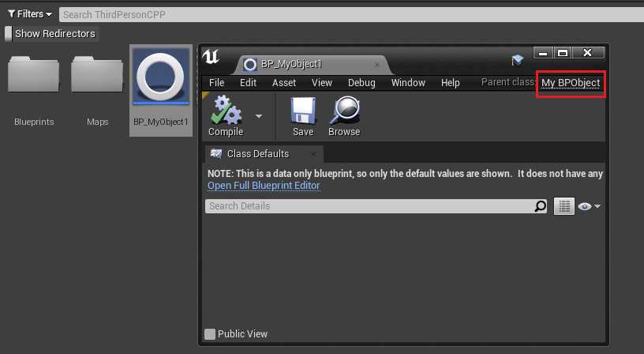Save the BP_MyObject1 asset
Screen dimensions: 644x354
coord(303,116)
